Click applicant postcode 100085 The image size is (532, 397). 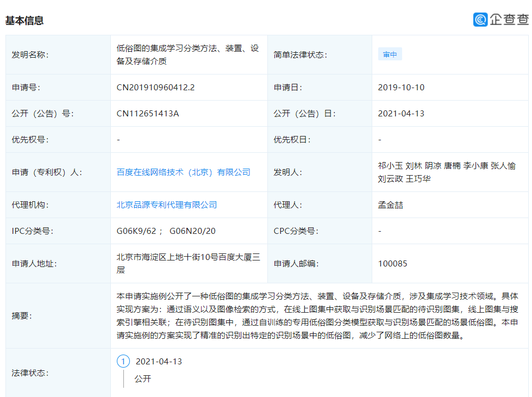pos(392,264)
